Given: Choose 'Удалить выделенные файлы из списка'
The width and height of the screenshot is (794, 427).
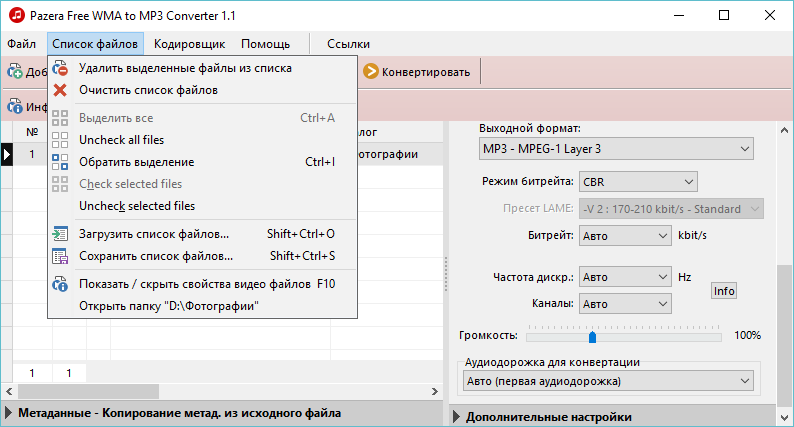Looking at the screenshot, I should click(x=203, y=68).
